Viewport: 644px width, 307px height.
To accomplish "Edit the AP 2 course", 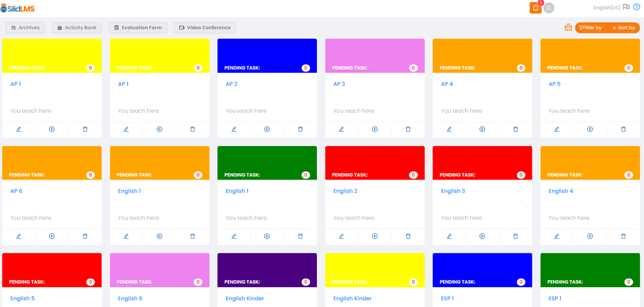I will [x=234, y=129].
